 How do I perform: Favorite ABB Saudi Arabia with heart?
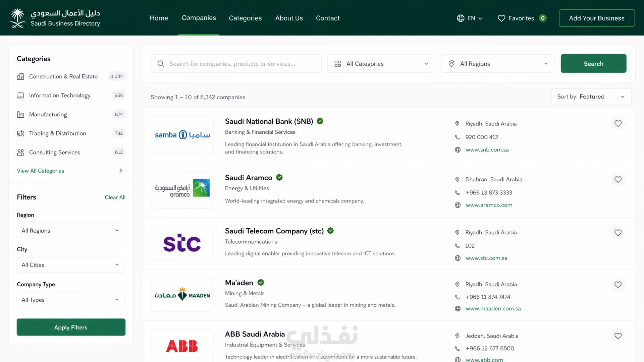click(x=618, y=336)
